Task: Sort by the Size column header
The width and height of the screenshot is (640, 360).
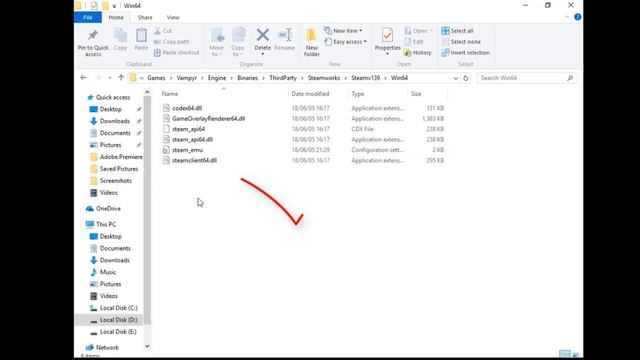Action: [416, 94]
